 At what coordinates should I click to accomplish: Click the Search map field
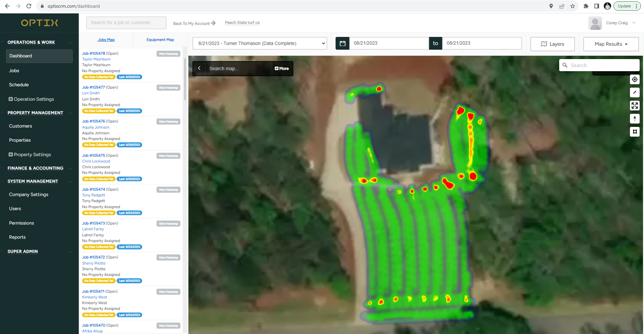237,68
